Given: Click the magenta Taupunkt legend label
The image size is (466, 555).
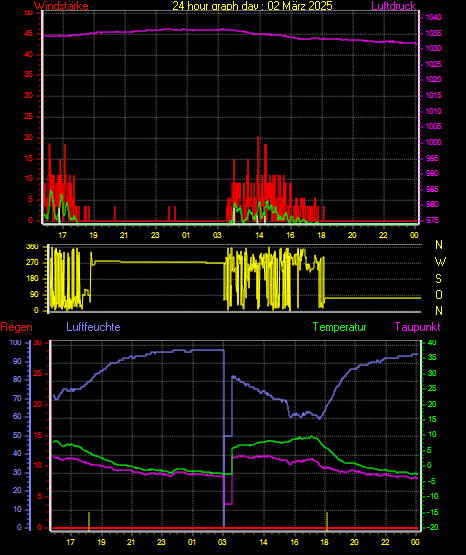Looking at the screenshot, I should pyautogui.click(x=418, y=327).
